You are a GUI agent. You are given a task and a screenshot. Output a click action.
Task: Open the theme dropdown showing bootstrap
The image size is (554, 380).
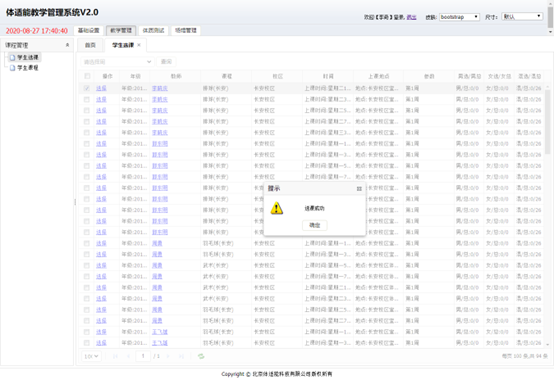[x=459, y=17]
